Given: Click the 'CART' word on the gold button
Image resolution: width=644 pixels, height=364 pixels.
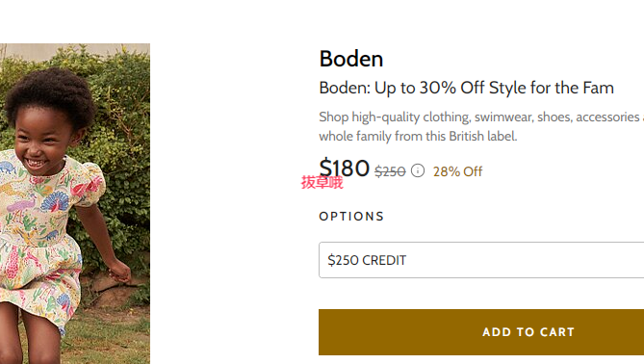Looking at the screenshot, I should 557,332.
